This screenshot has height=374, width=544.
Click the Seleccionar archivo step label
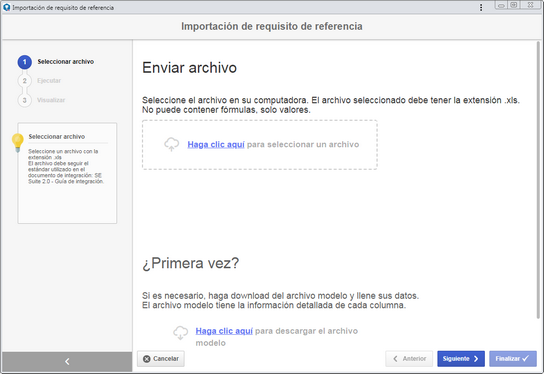(x=66, y=62)
